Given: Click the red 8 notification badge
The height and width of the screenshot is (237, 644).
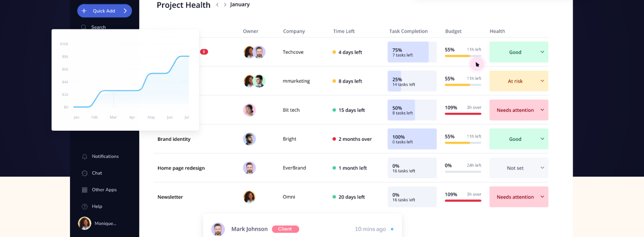Looking at the screenshot, I should click(x=204, y=52).
